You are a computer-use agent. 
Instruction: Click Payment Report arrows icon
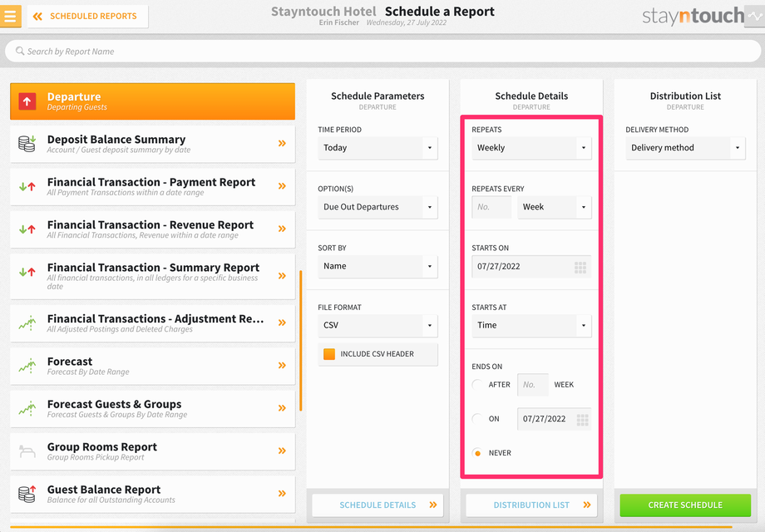pyautogui.click(x=27, y=186)
